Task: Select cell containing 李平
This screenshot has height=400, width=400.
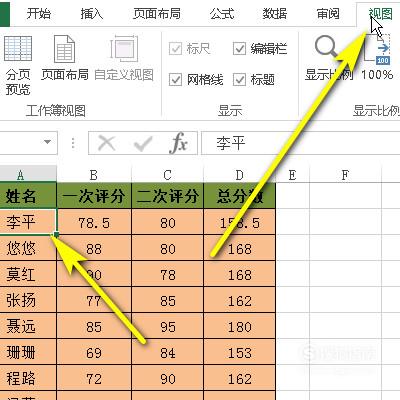Action: [x=28, y=222]
